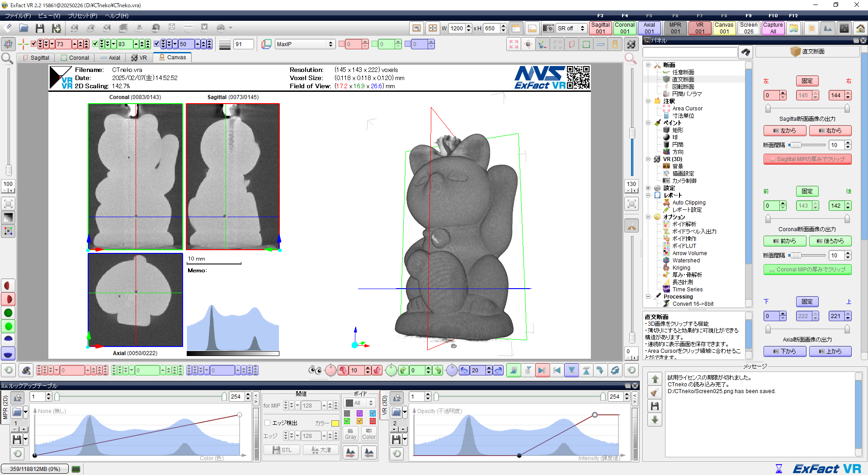Viewport: 868px width, 475px height.
Task: Click the crosshair cursor toolbar icon
Action: (x=23, y=44)
